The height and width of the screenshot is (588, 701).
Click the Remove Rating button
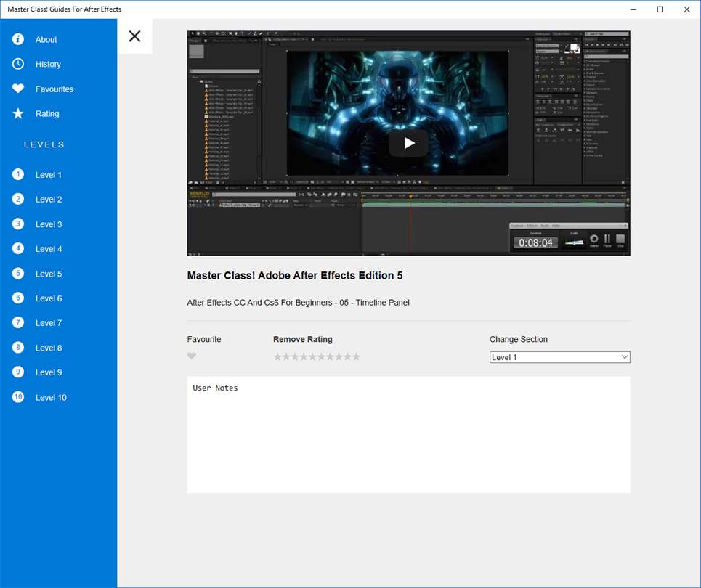click(x=302, y=339)
